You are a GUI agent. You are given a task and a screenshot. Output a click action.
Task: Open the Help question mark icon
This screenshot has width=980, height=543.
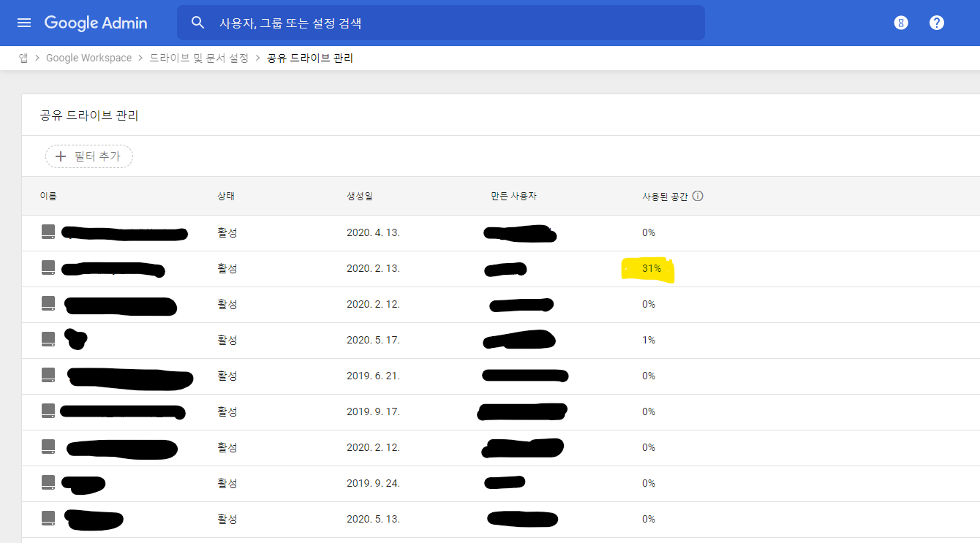coord(937,23)
